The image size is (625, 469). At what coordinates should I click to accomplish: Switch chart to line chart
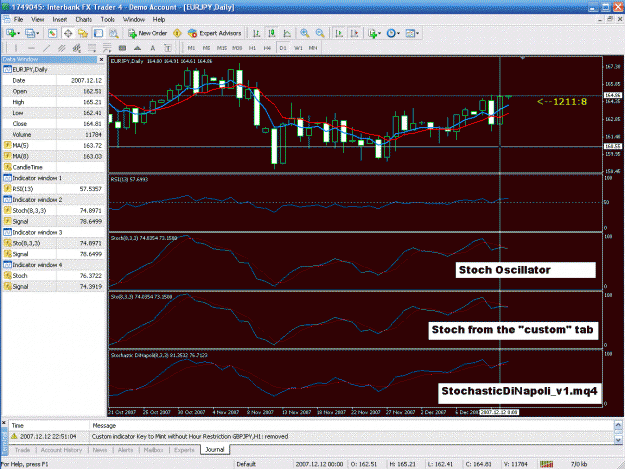[287, 33]
